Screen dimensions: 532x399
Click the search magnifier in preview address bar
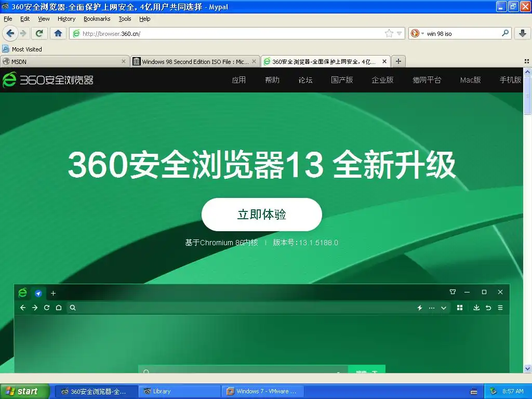coord(73,308)
